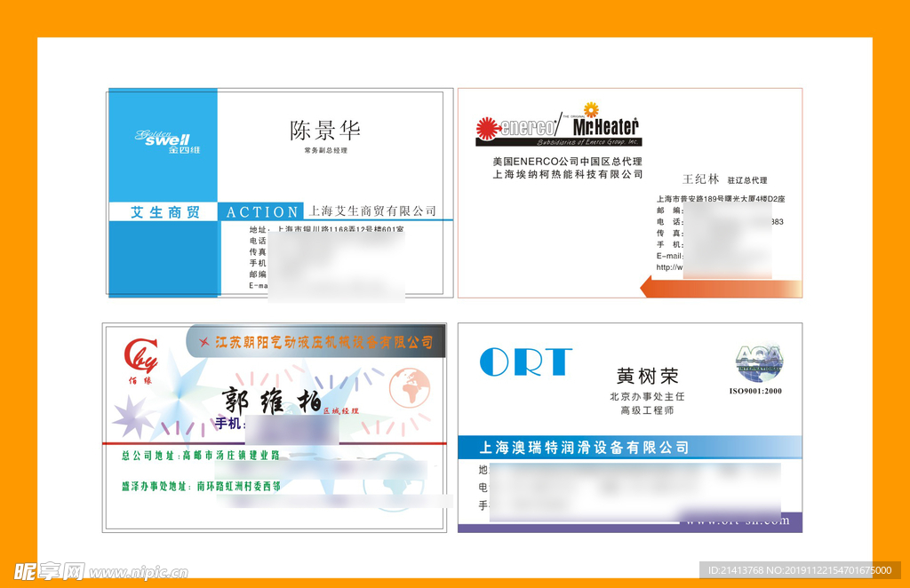Screen dimensions: 910x588
Task: Click the blue ORT logo
Action: click(525, 362)
